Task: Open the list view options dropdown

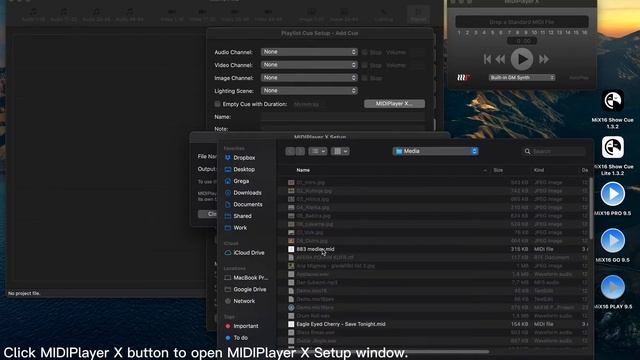Action: [318, 151]
